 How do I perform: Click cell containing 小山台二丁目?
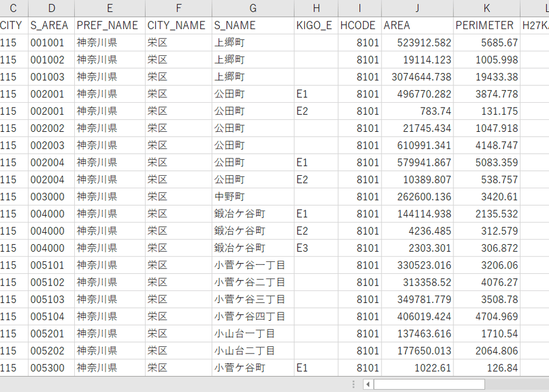pos(253,351)
